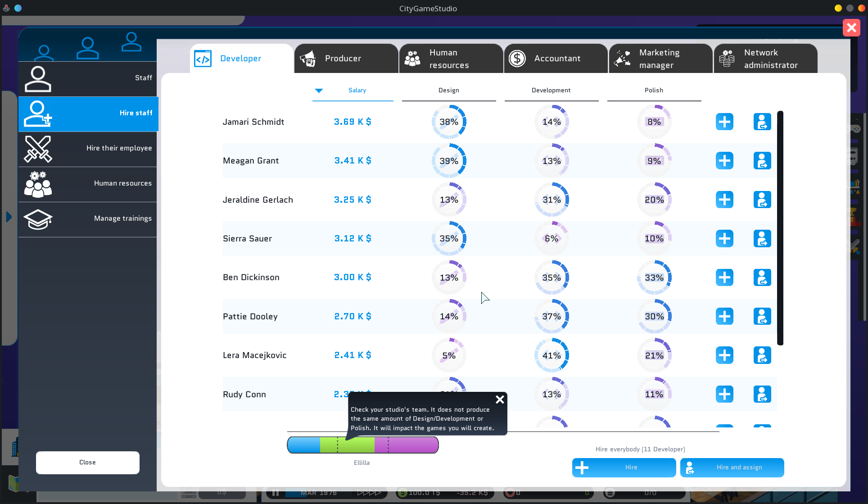The height and width of the screenshot is (504, 868).
Task: Select Jamari Schmidt candidate name
Action: click(253, 122)
